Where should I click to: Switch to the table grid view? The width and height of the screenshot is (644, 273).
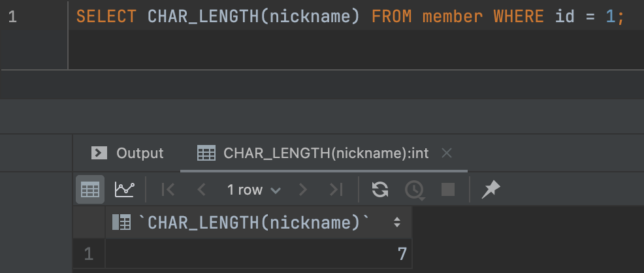tap(89, 189)
